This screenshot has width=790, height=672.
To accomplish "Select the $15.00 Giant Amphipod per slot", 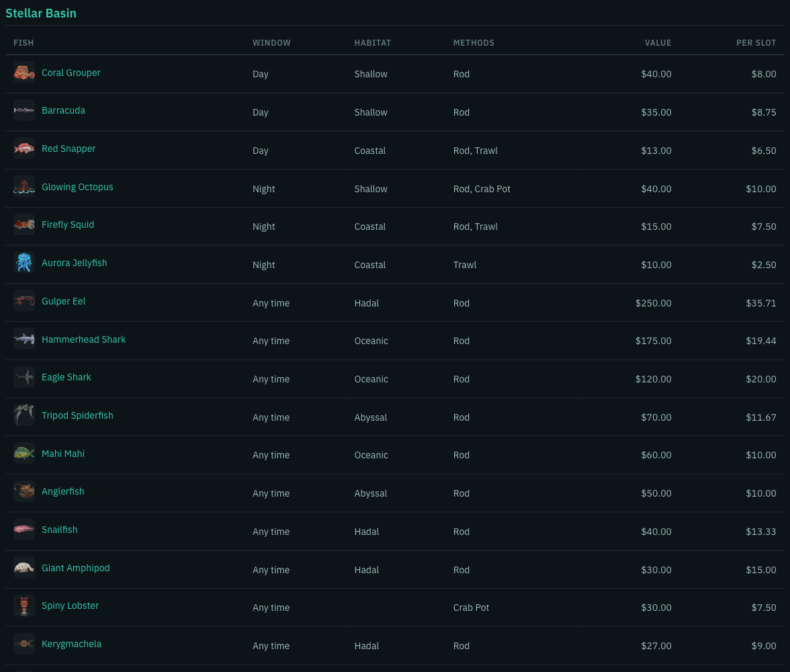I will click(760, 570).
